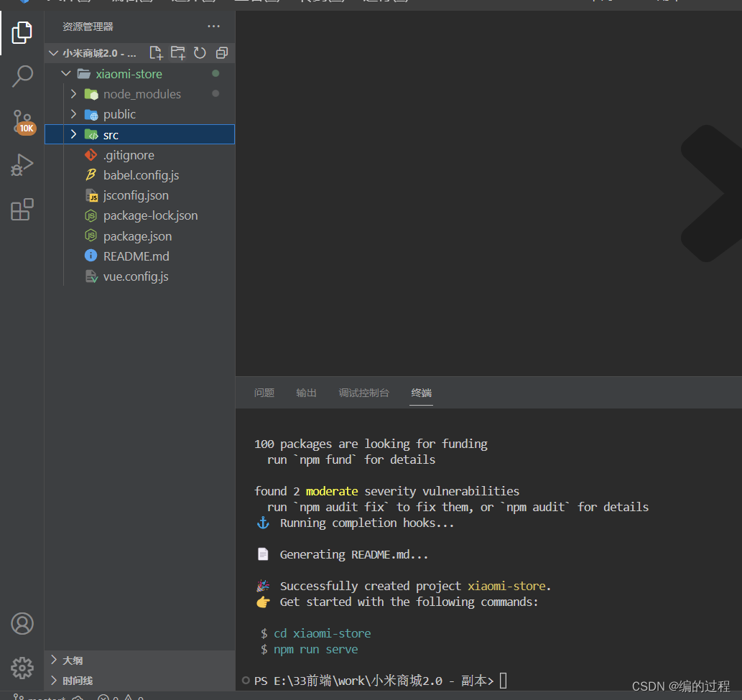Open the Accounts menu icon

(22, 623)
